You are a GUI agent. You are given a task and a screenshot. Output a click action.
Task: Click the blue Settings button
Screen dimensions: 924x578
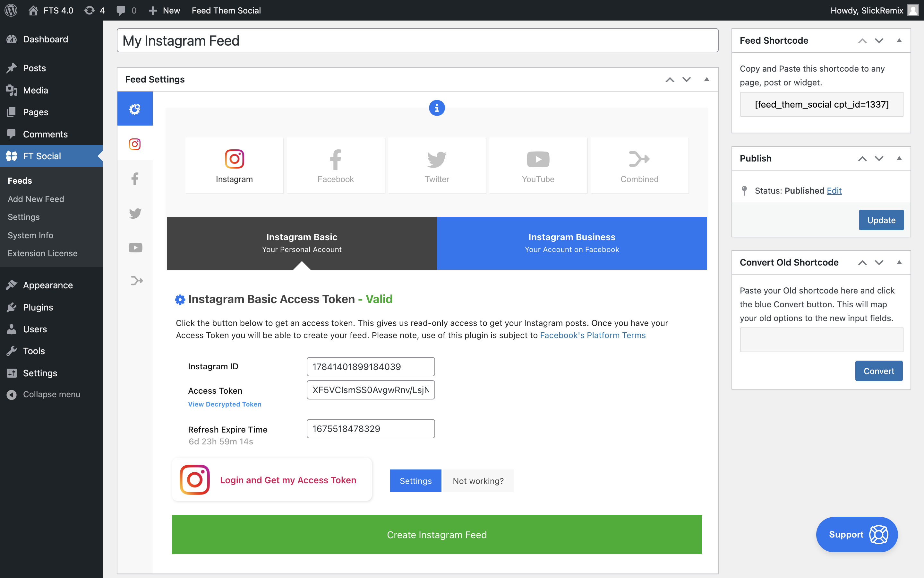(x=415, y=480)
